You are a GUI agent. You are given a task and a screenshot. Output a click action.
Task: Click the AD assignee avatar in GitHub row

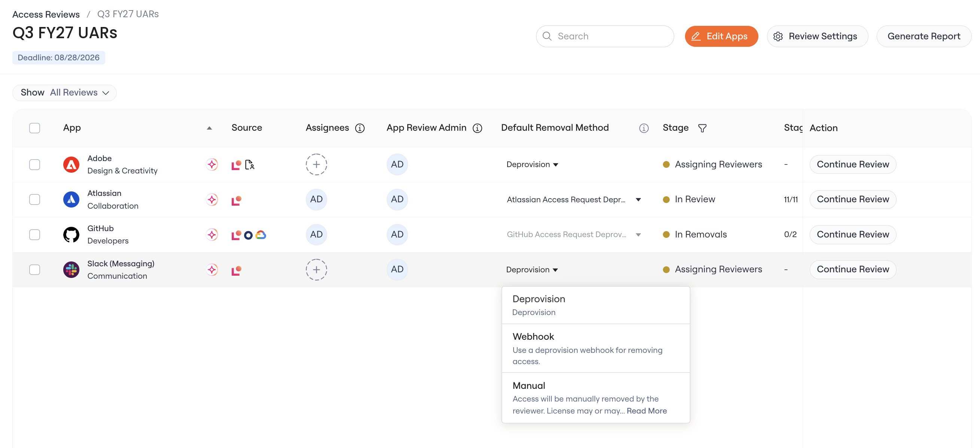coord(316,234)
